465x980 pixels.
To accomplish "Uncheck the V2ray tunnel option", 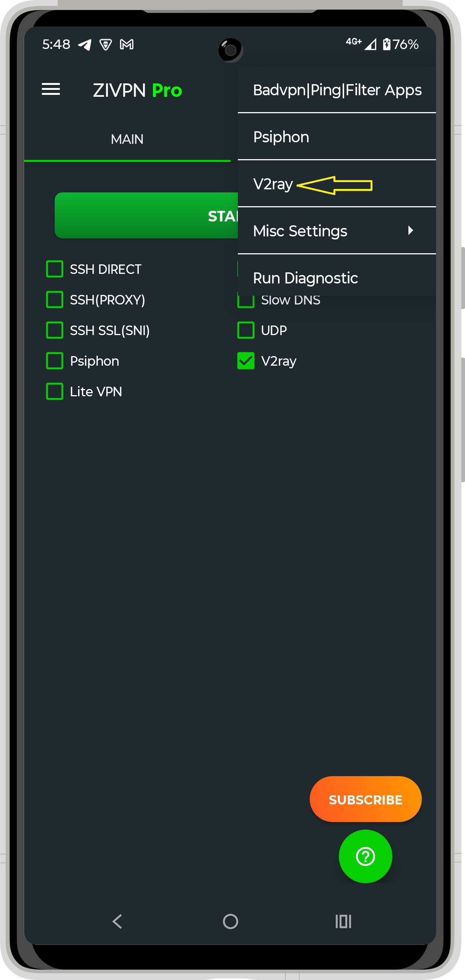I will pos(246,360).
